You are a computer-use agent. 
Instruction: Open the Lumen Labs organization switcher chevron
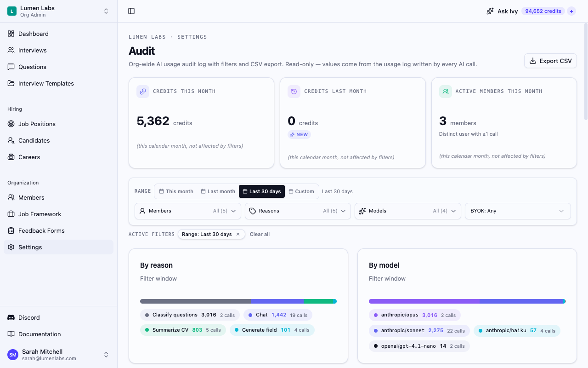click(106, 11)
